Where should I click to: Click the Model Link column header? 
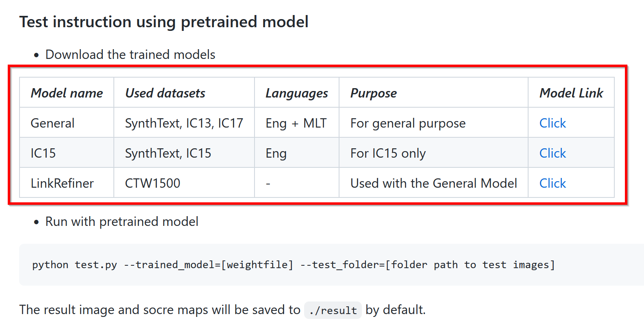tap(571, 93)
